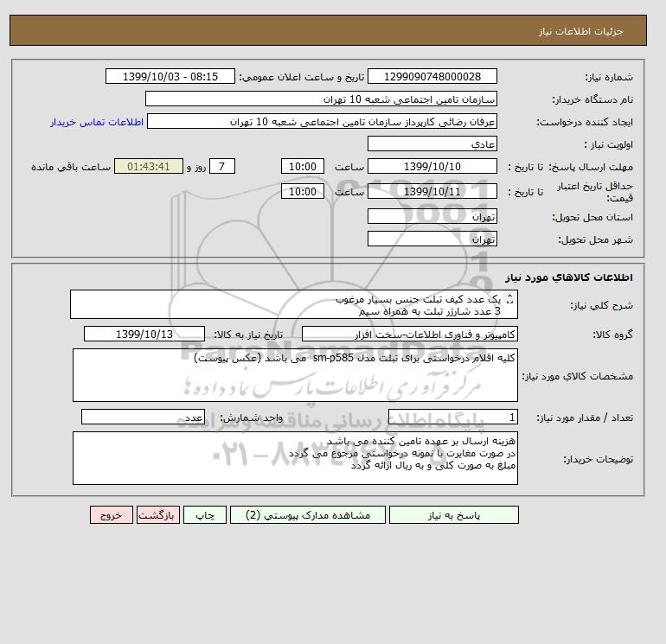666x644 pixels.
Task: Click the general description text area
Action: [294, 304]
